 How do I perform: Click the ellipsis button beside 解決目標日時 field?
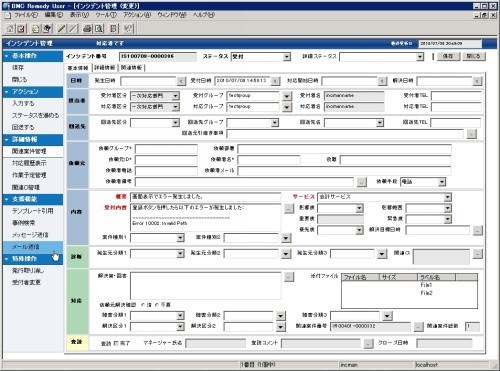pyautogui.click(x=478, y=230)
